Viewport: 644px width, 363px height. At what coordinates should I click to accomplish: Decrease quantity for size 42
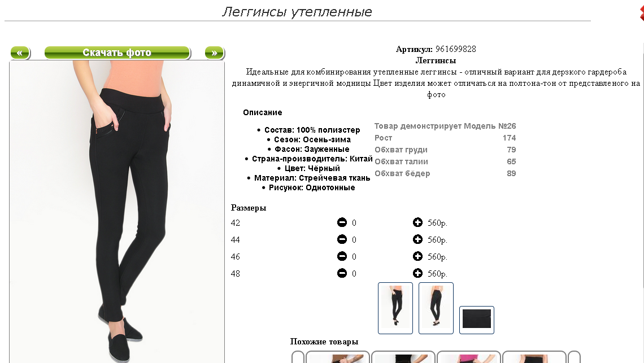coord(342,222)
